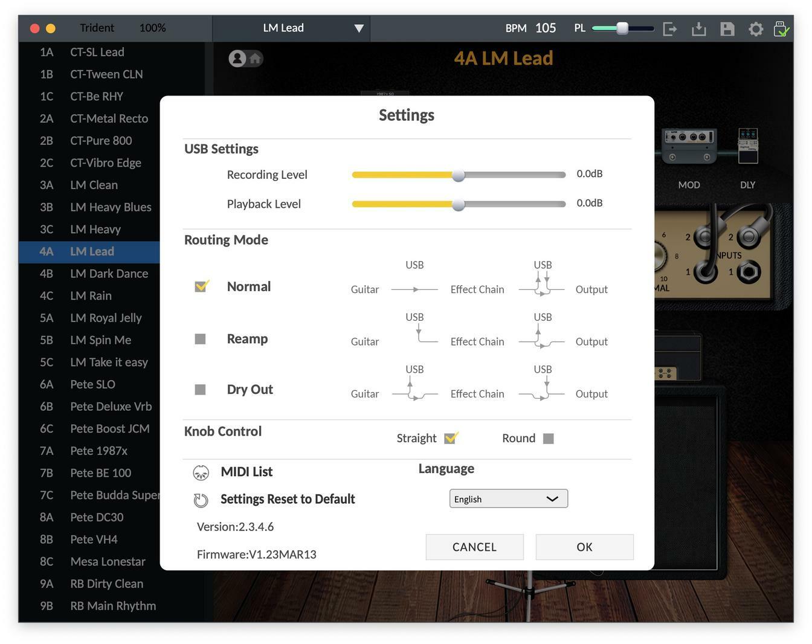Screen dimensions: 812x644
Task: Click the save floppy disk icon
Action: 727,28
